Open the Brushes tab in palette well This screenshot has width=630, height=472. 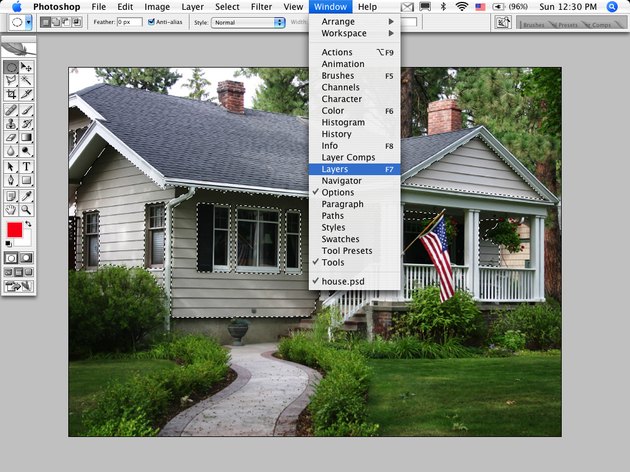533,25
